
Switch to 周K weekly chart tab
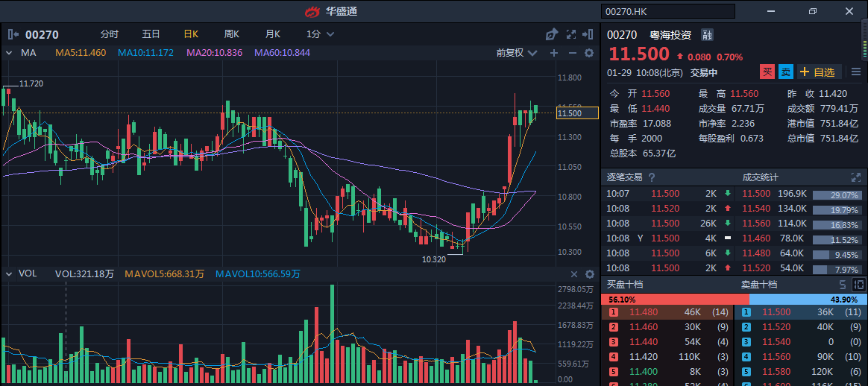pos(232,34)
